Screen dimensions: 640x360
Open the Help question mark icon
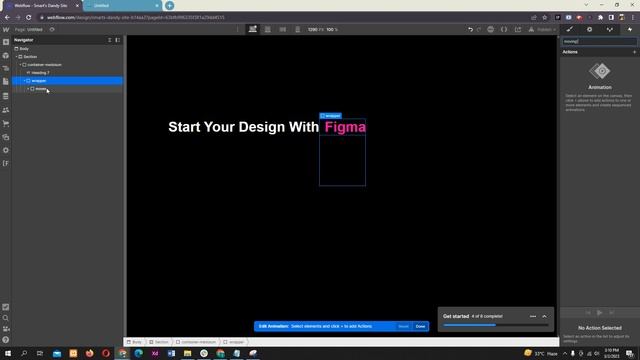coord(6,340)
